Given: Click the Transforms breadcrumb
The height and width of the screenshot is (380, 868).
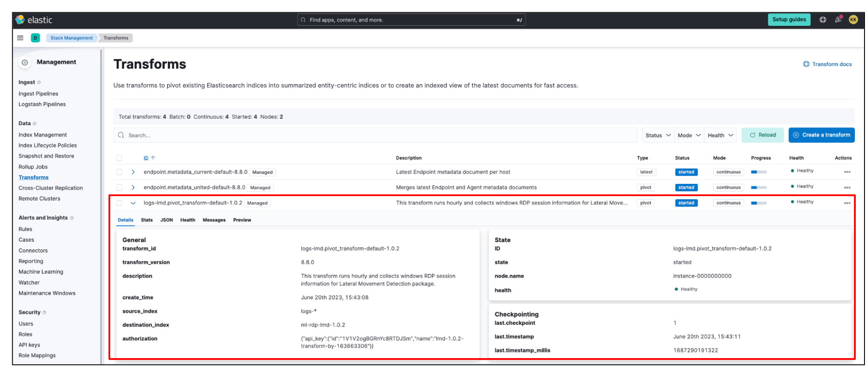Looking at the screenshot, I should coord(116,38).
